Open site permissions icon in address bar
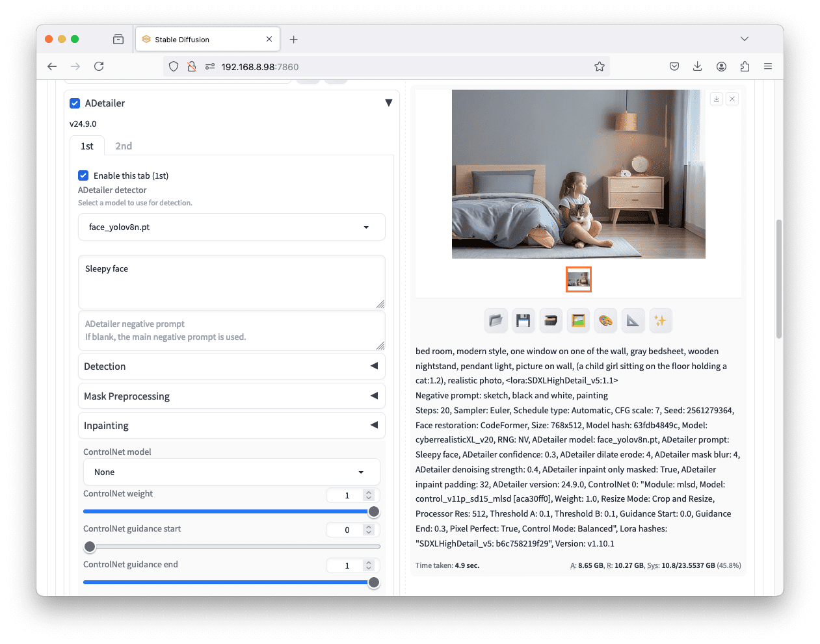The height and width of the screenshot is (644, 820). click(210, 66)
